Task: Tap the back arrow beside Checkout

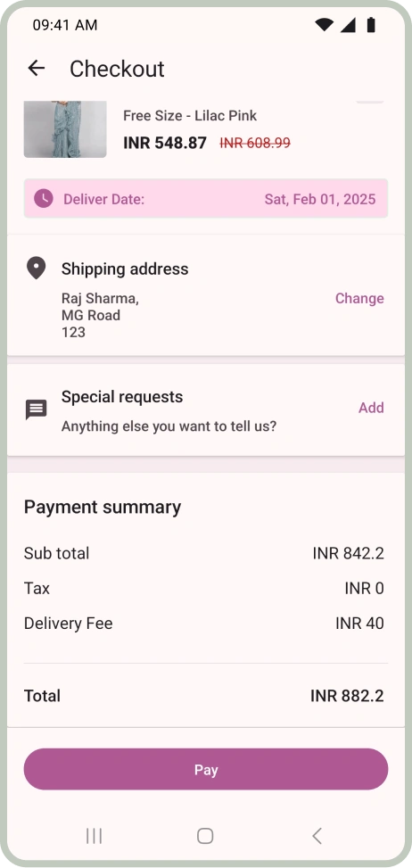Action: [37, 69]
